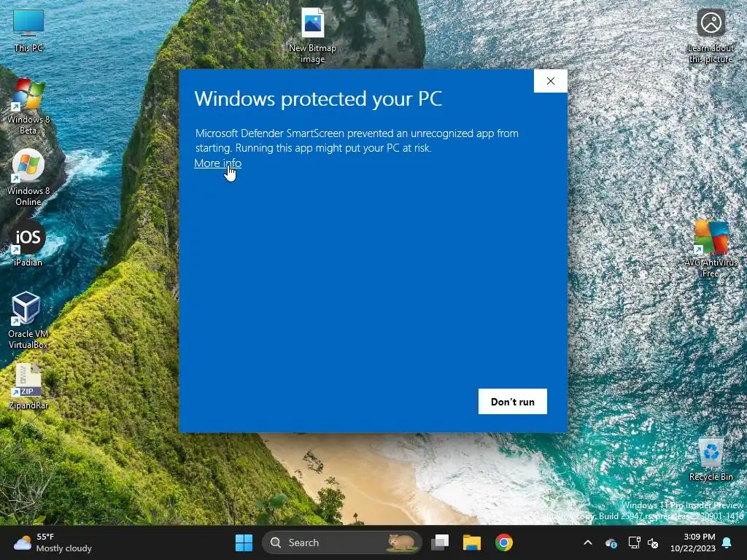
Task: Select the Recycle Bin icon
Action: [x=711, y=459]
